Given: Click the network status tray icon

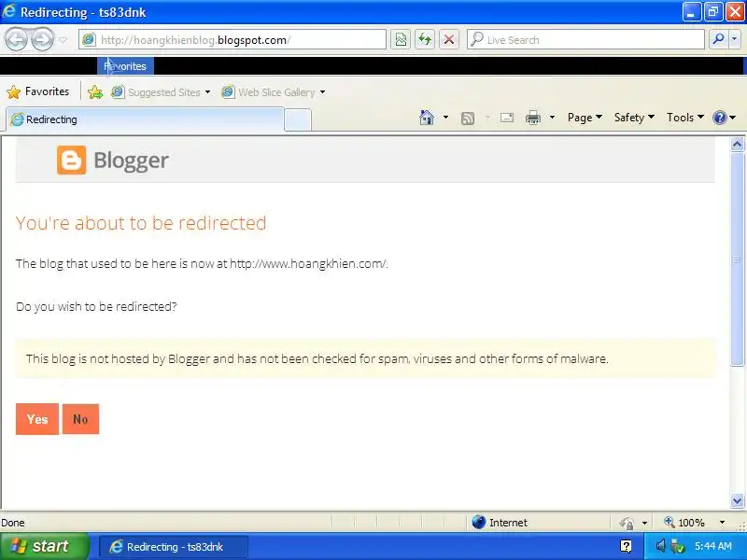Looking at the screenshot, I should pos(677,546).
